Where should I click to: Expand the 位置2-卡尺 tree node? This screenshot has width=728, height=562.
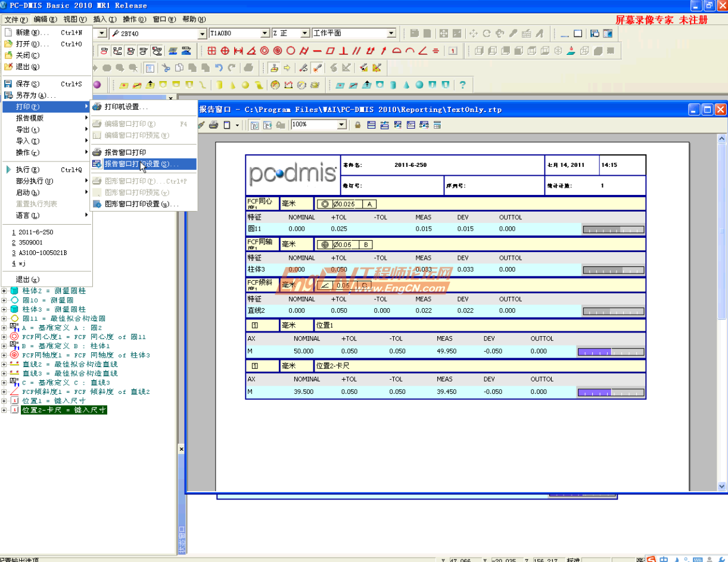tap(5, 410)
